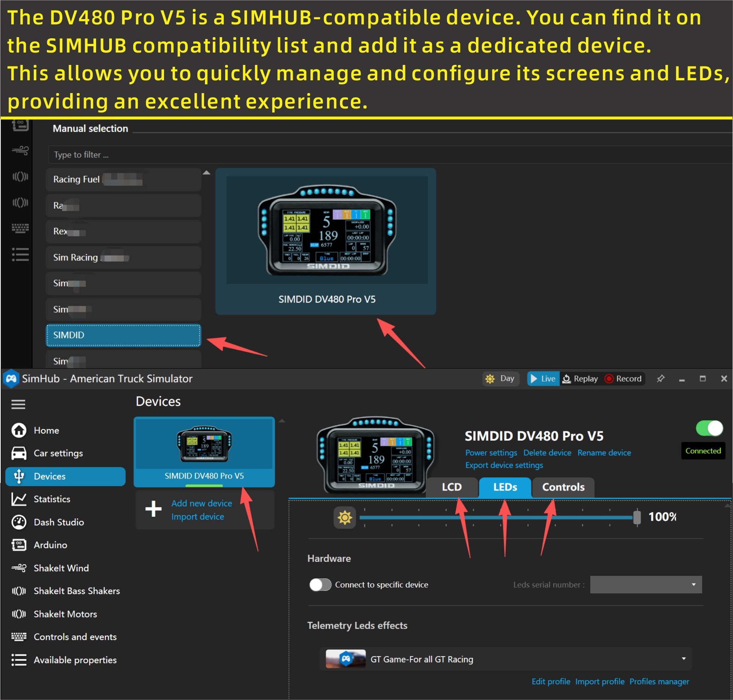Click the Car settings car icon
Screen dimensions: 733x700
19,453
